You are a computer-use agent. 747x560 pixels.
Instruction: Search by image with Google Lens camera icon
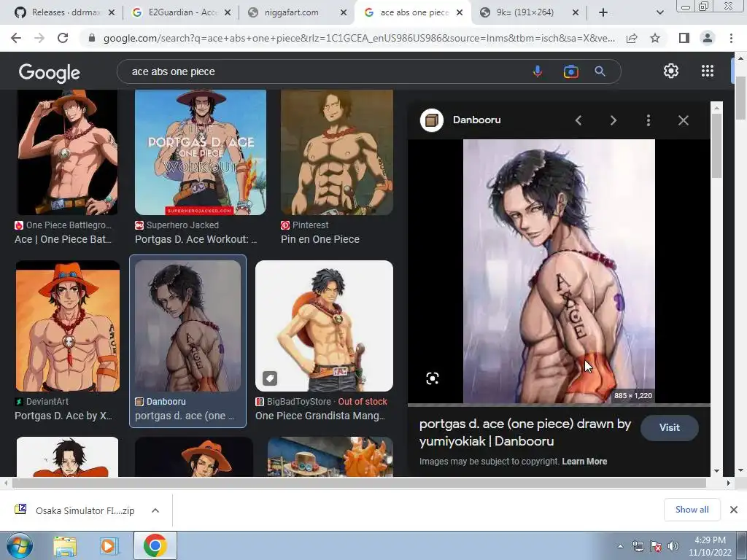(570, 71)
